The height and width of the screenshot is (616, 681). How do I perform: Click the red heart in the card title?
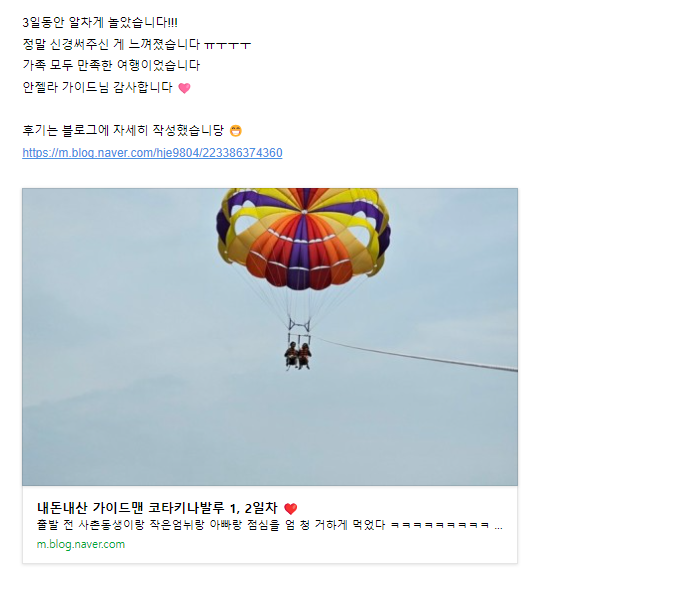tap(291, 508)
